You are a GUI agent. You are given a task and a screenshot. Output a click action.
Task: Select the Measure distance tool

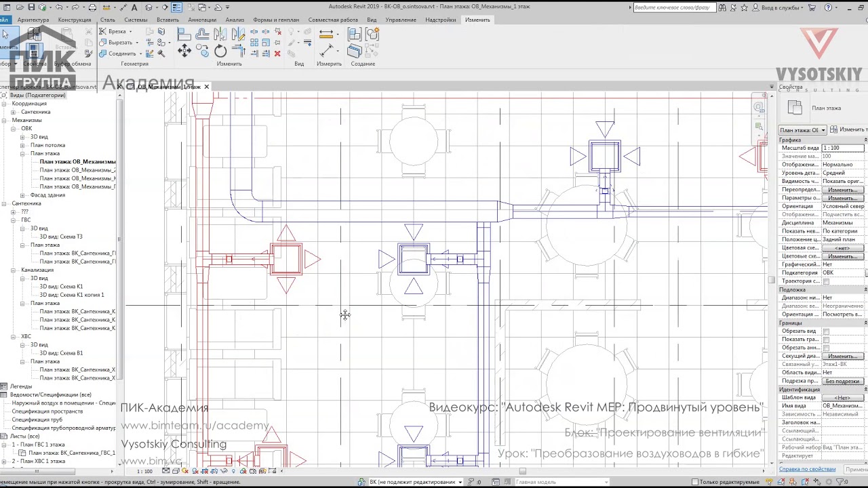(327, 34)
